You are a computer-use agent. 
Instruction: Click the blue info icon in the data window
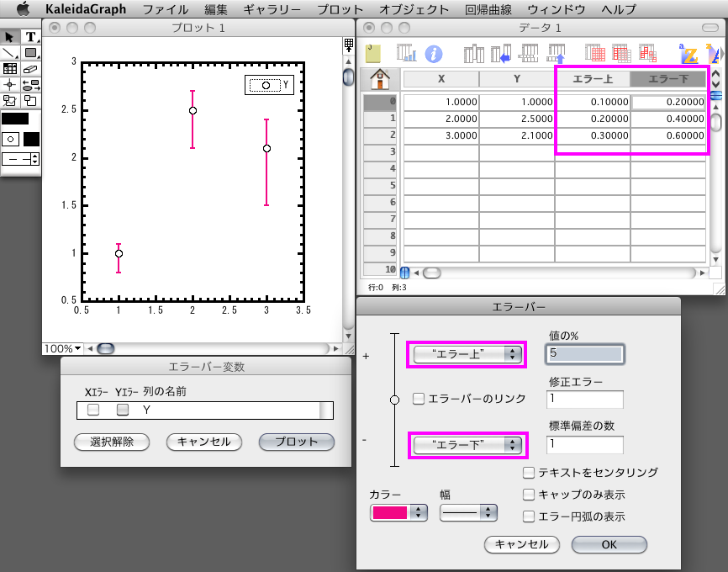[434, 54]
